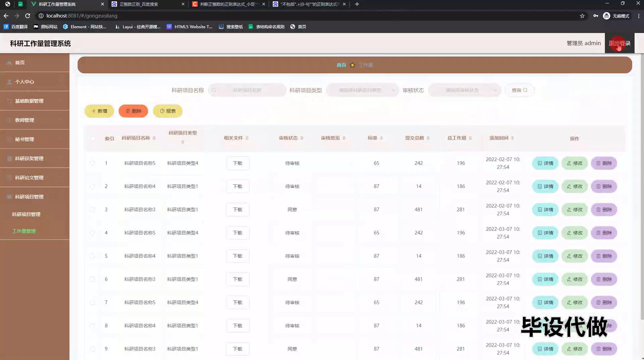The width and height of the screenshot is (644, 360).
Task: Click the yellow 新增 button
Action: coord(99,111)
